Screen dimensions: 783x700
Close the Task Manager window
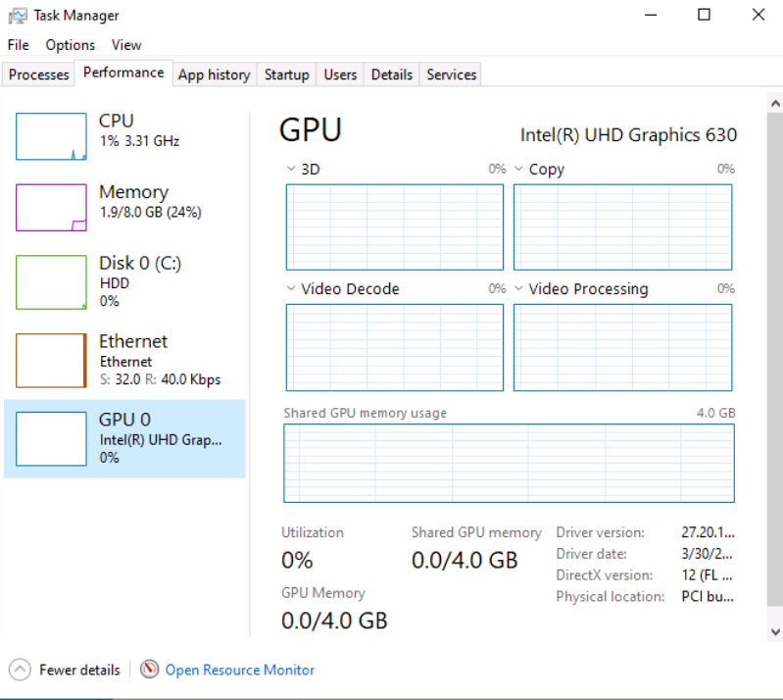click(x=759, y=15)
